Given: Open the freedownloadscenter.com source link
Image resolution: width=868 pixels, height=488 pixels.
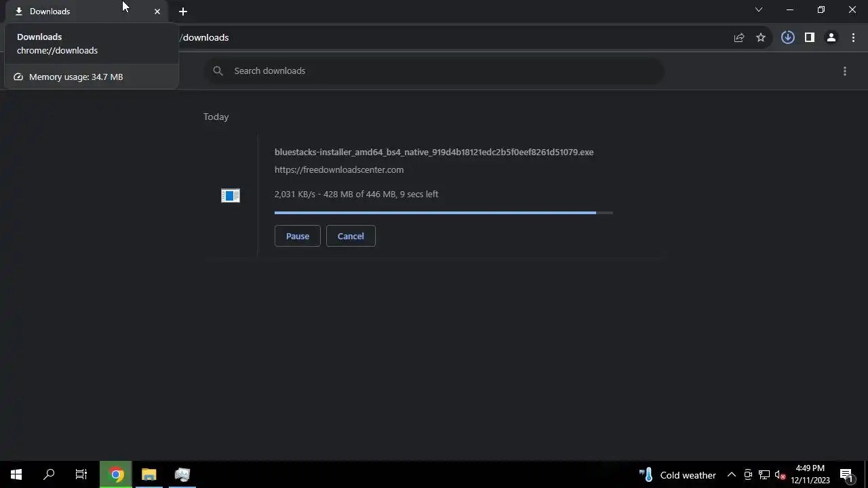Looking at the screenshot, I should click(x=339, y=169).
